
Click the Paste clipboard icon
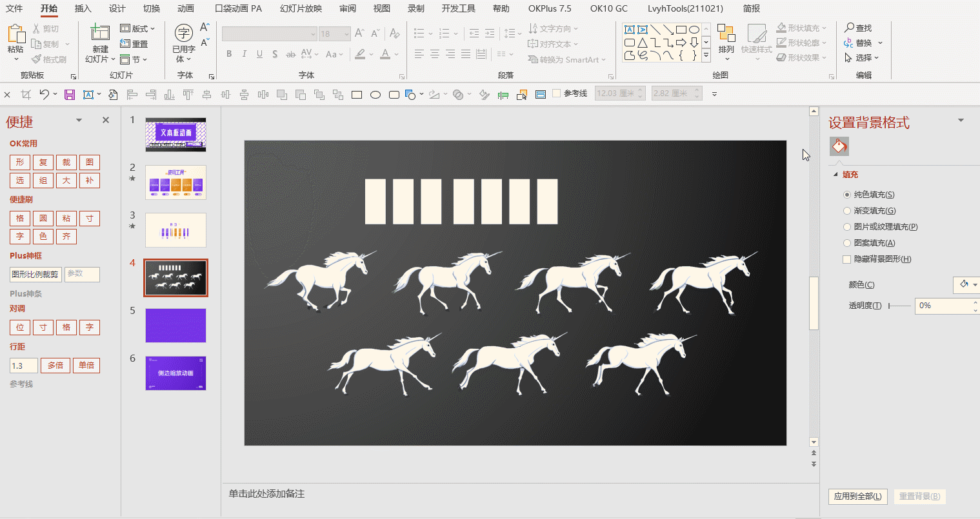pyautogui.click(x=16, y=34)
